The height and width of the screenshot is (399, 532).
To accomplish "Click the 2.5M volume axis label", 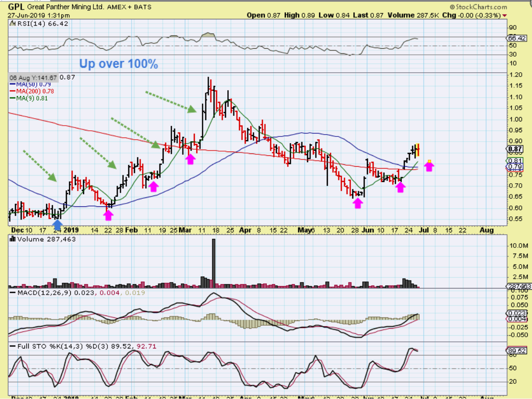I will coord(520,278).
